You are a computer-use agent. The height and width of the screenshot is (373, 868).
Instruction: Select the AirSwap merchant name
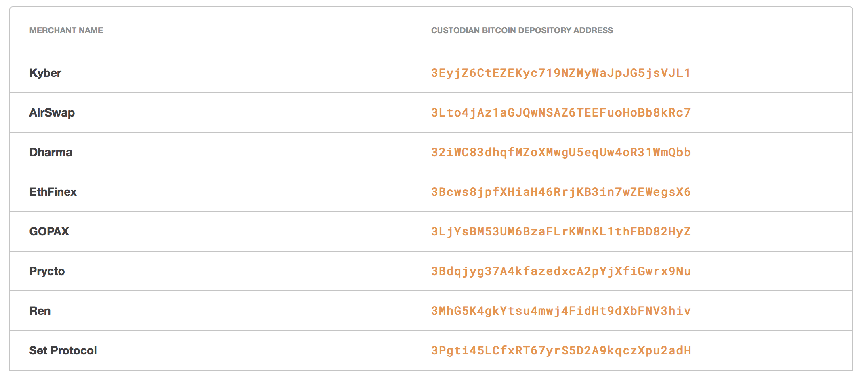pos(52,112)
